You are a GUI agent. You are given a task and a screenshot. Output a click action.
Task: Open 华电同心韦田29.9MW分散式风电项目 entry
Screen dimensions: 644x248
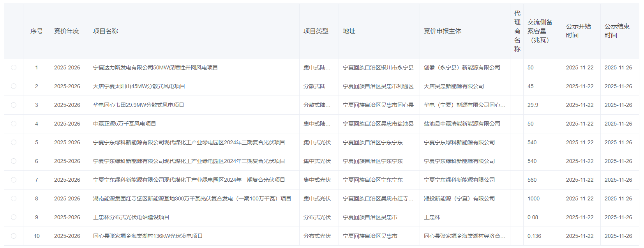(x=139, y=105)
